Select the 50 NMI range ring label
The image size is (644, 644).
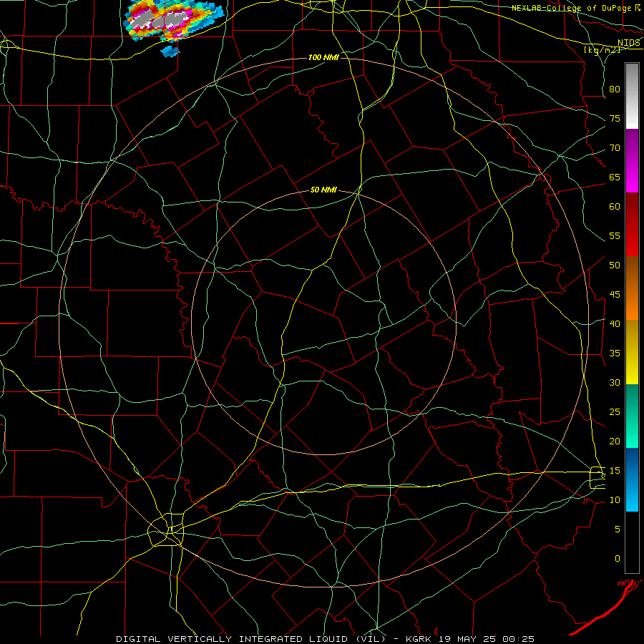[x=323, y=190]
